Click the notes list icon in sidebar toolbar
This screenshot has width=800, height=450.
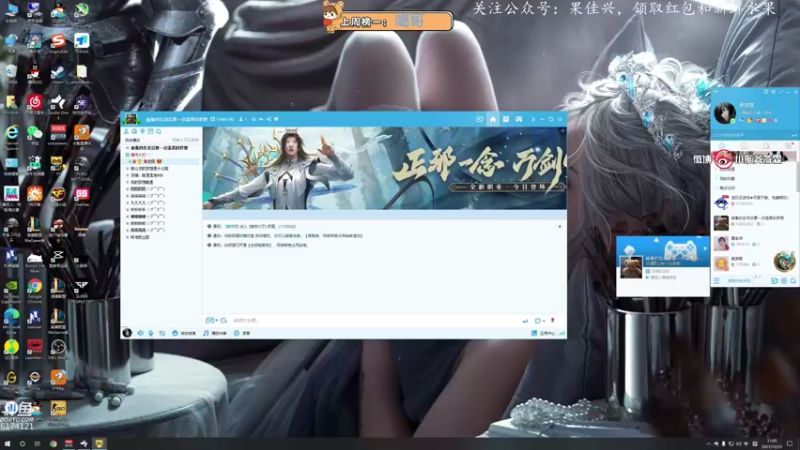point(151,132)
